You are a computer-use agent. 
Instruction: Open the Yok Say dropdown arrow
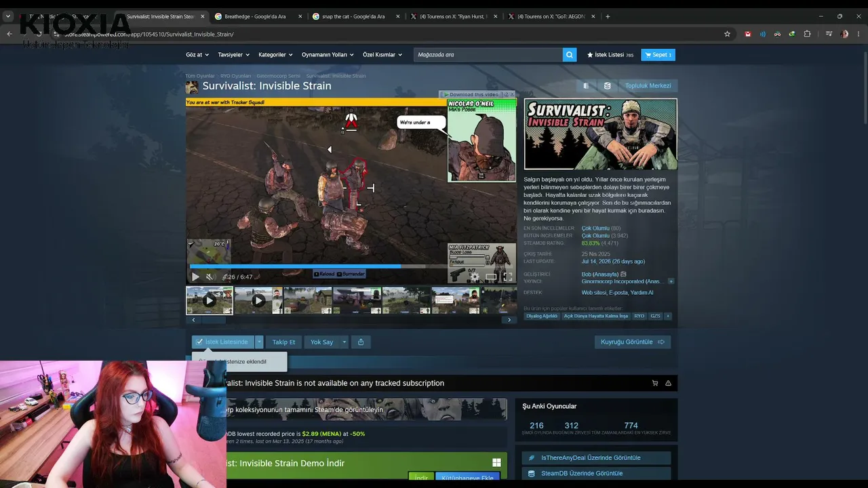(x=344, y=342)
